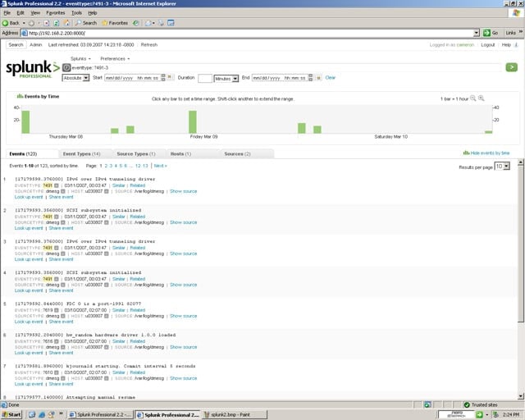This screenshot has width=525, height=420.
Task: Click Related link in event 7
Action: tap(138, 372)
